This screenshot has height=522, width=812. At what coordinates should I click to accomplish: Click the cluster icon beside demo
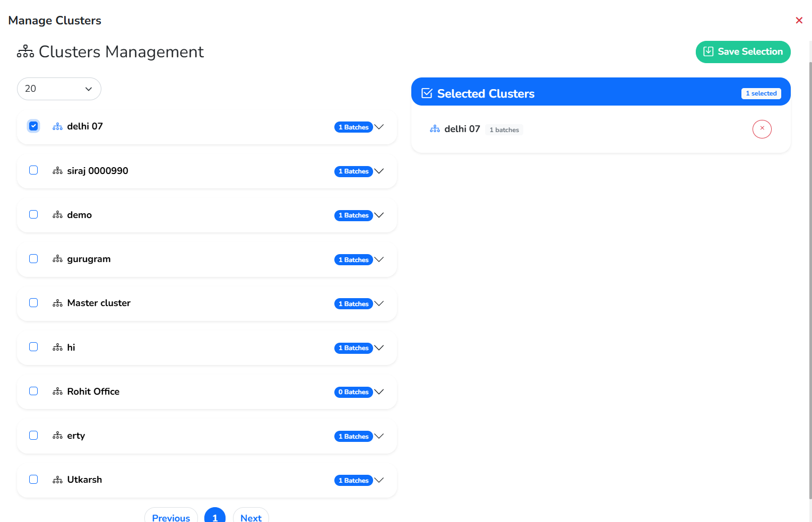coord(57,215)
